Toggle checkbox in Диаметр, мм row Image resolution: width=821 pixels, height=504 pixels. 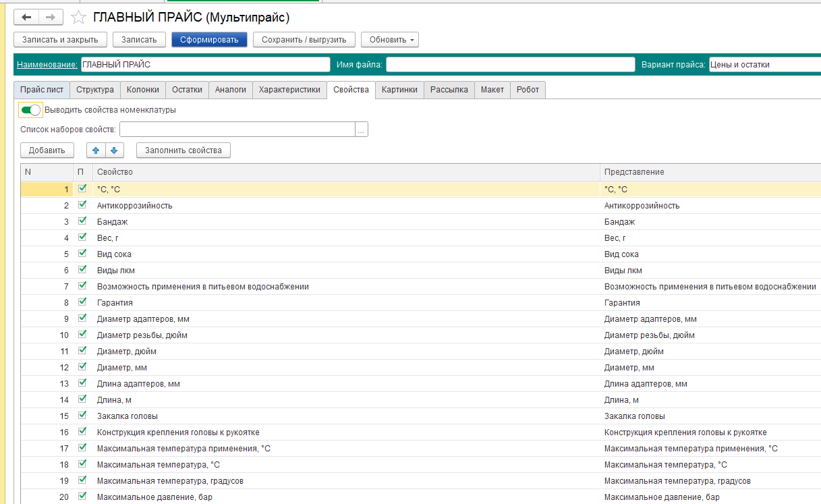(83, 367)
